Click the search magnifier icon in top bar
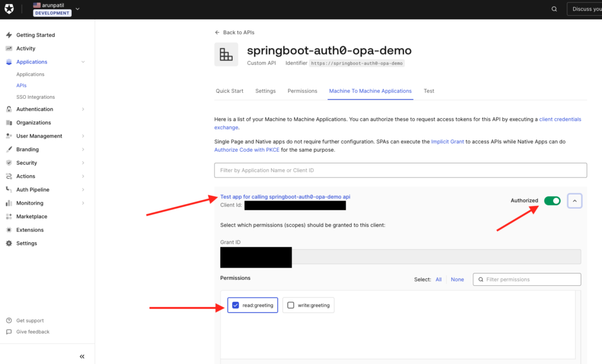602x364 pixels. pos(554,9)
